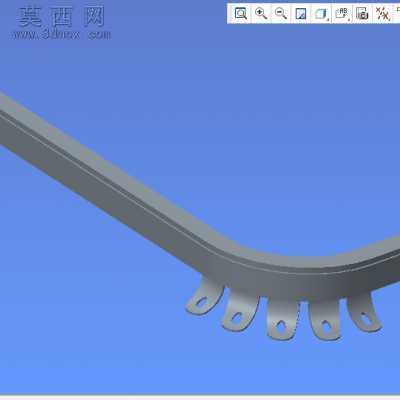400x400 pixels.
Task: Click the Refit view icon
Action: click(x=240, y=13)
